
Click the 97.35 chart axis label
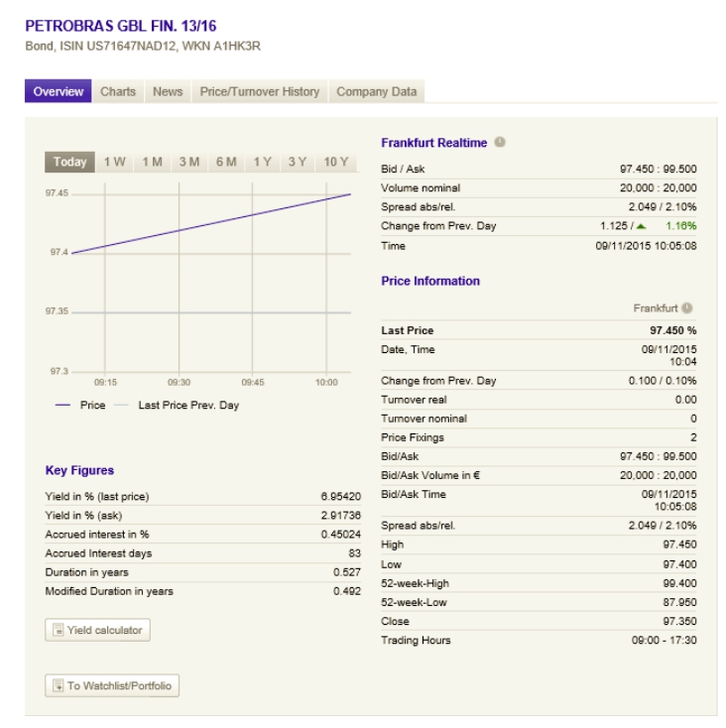click(57, 311)
